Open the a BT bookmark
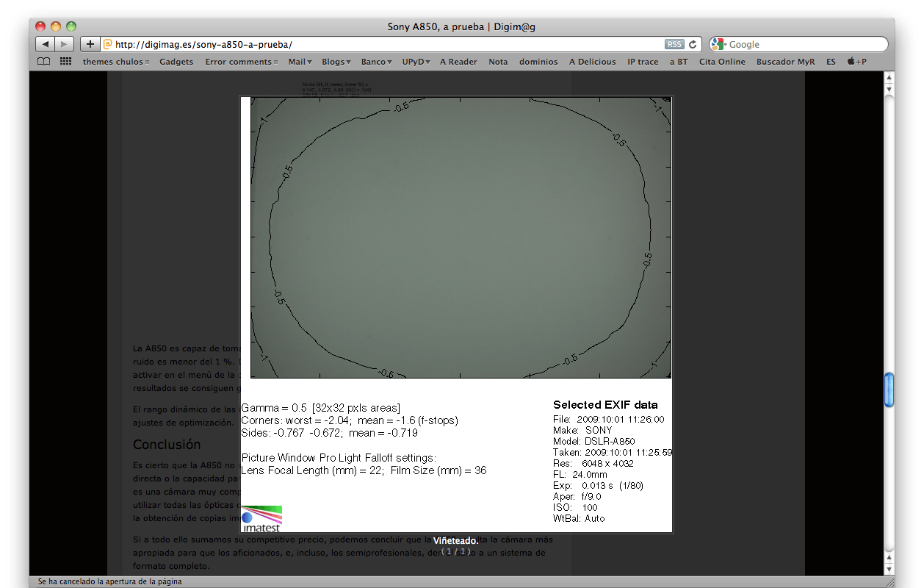This screenshot has height=588, width=924. point(679,62)
